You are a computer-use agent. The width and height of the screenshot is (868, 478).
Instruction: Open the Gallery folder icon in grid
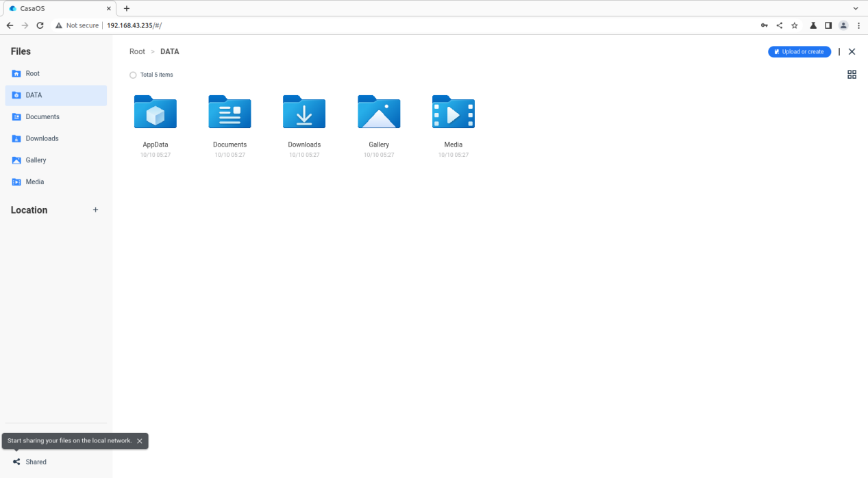click(379, 112)
